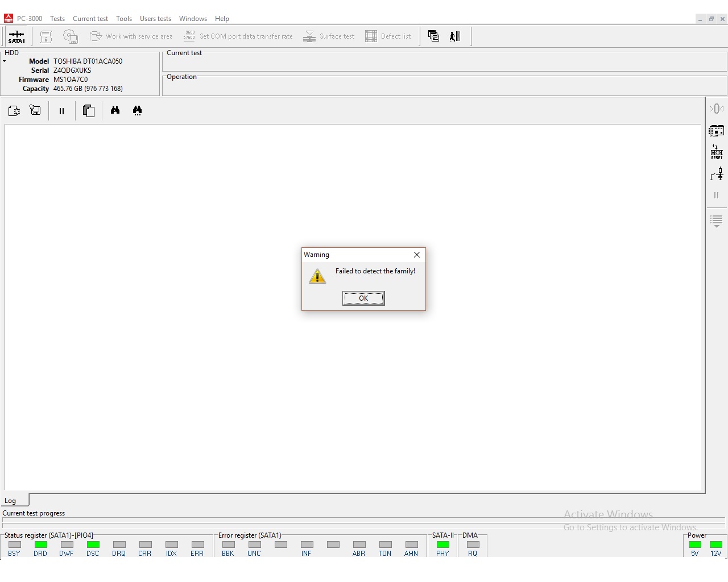Viewport: 728px width, 582px height.
Task: Click the BSY status indicator
Action: click(15, 548)
